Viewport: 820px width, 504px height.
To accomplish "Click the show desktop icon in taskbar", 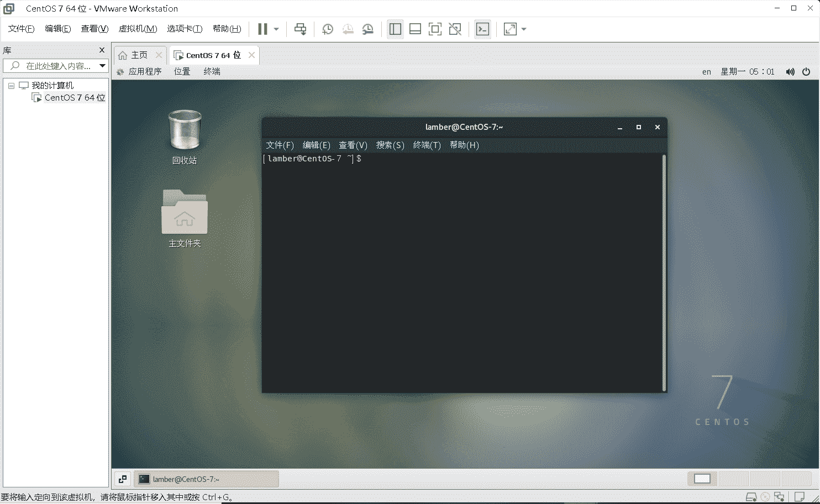I will click(123, 479).
